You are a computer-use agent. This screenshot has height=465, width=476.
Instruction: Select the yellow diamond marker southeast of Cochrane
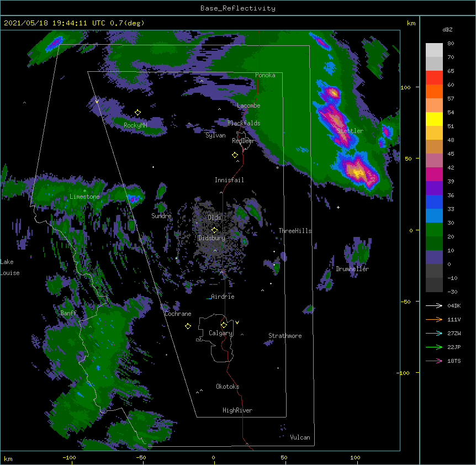[188, 326]
